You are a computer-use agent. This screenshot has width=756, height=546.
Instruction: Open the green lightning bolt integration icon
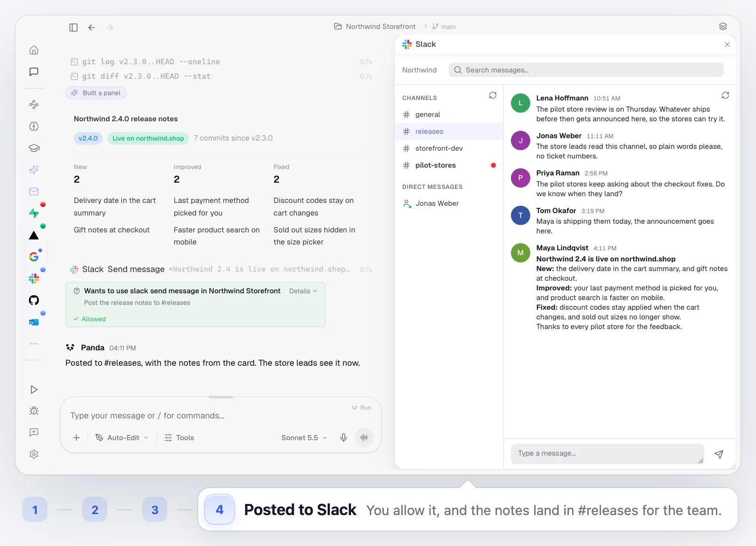click(34, 213)
